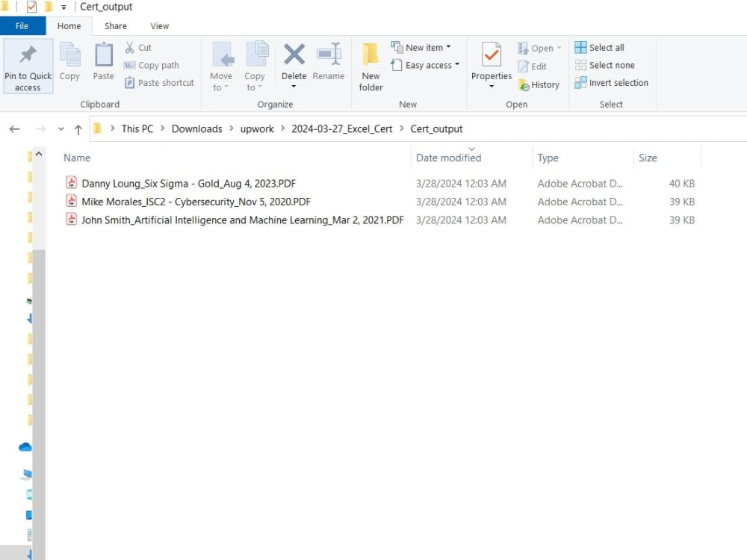Select Mike Morales_ISC2 Cybersecurity PDF file
The width and height of the screenshot is (747, 560).
[196, 202]
